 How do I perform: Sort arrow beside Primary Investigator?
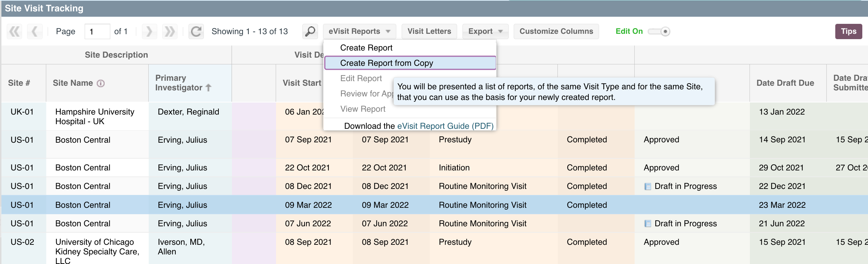pos(208,88)
